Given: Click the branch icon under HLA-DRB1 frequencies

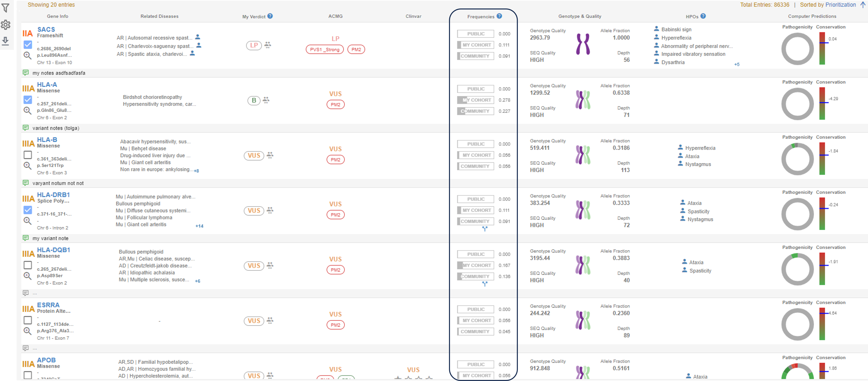Looking at the screenshot, I should click(x=485, y=229).
